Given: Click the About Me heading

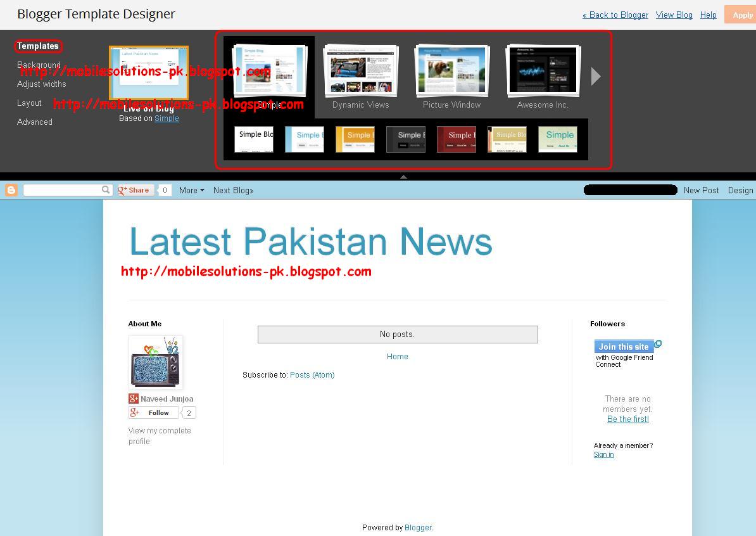Looking at the screenshot, I should click(144, 324).
